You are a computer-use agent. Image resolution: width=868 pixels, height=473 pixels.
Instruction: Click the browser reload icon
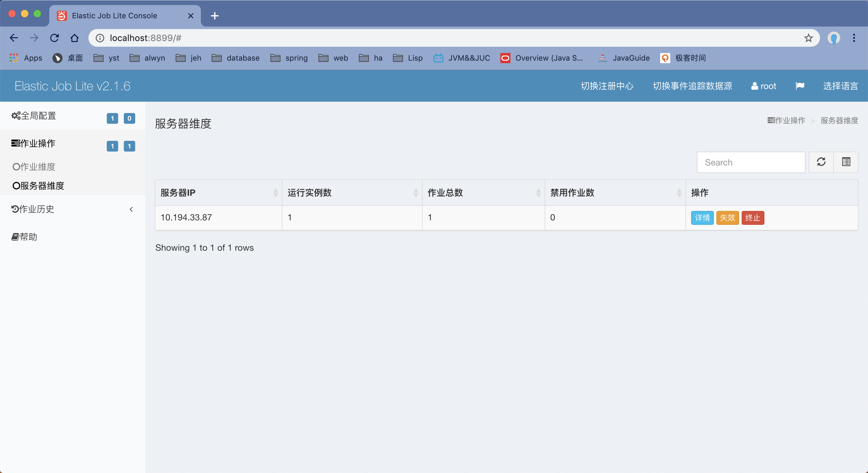coord(54,38)
